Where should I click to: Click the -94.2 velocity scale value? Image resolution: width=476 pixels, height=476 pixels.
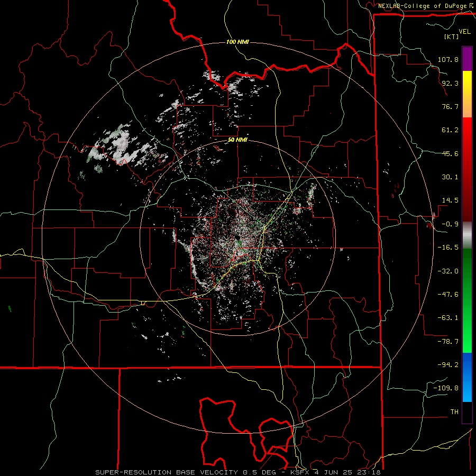[448, 365]
